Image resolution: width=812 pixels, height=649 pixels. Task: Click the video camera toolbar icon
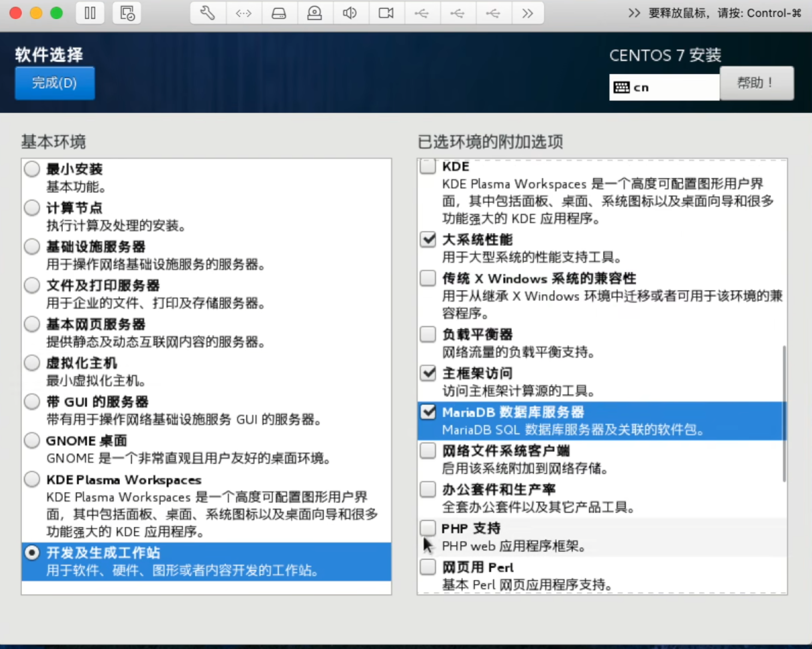click(x=386, y=13)
